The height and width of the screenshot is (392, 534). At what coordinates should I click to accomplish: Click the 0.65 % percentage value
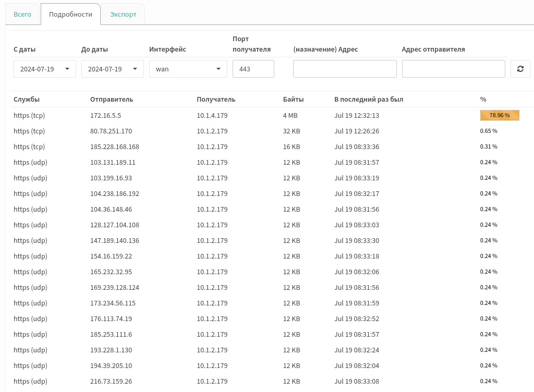[x=489, y=131]
